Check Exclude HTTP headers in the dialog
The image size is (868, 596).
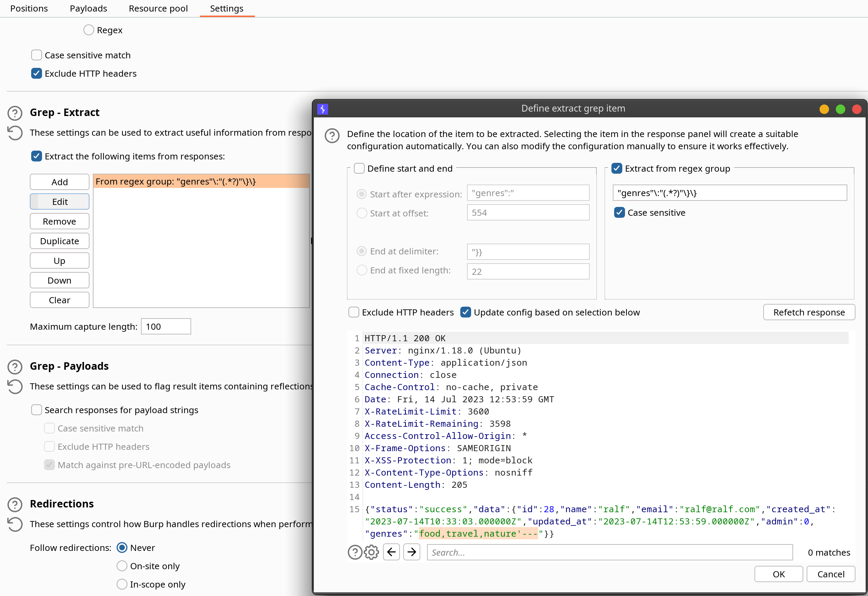[354, 312]
